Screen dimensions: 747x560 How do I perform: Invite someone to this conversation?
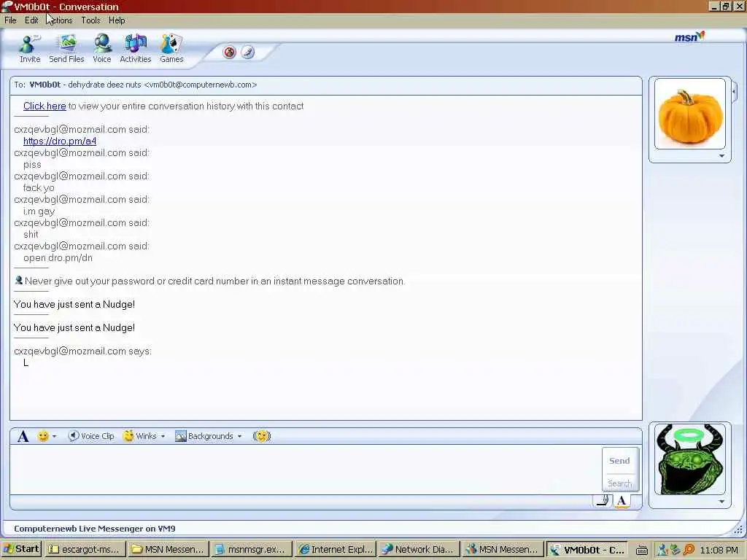coord(29,49)
